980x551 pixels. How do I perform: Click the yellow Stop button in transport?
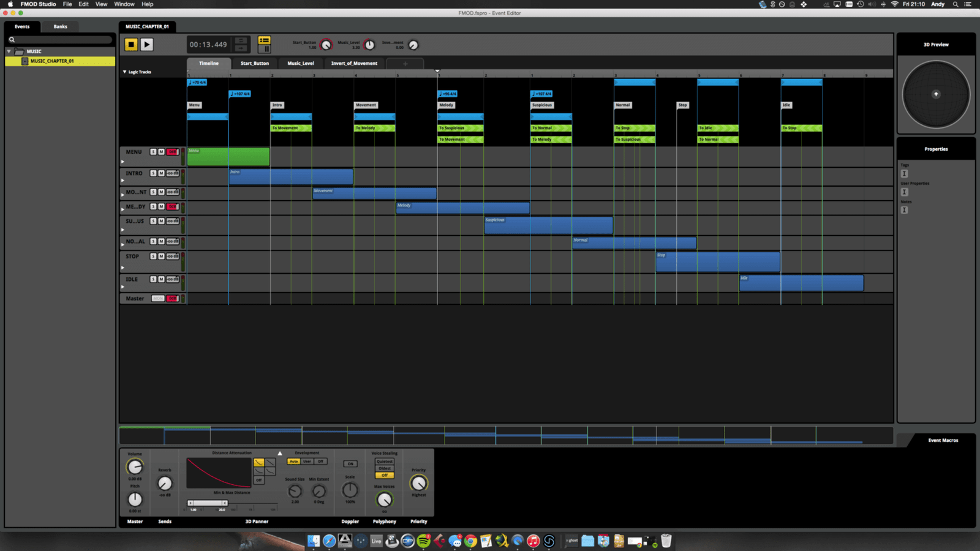[x=131, y=44]
